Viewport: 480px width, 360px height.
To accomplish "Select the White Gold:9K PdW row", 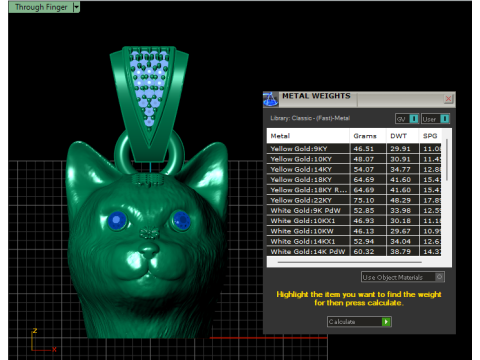I will coord(354,211).
